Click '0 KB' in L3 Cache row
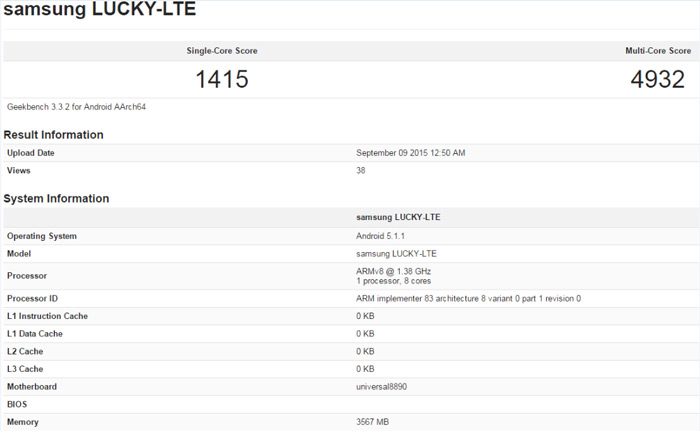This screenshot has height=431, width=700. [x=365, y=369]
